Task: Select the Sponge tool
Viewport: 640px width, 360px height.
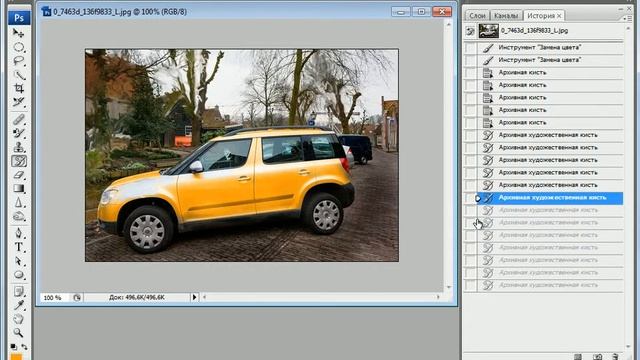Action: (x=18, y=216)
